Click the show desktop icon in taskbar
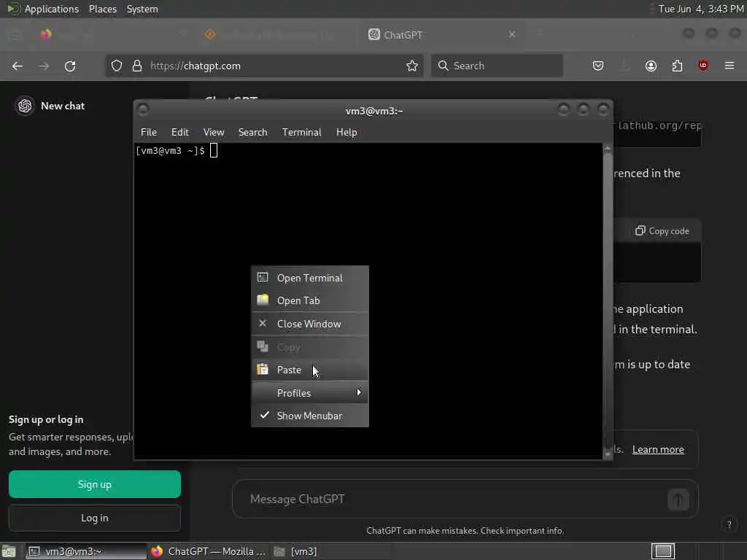The image size is (747, 560). [9, 552]
